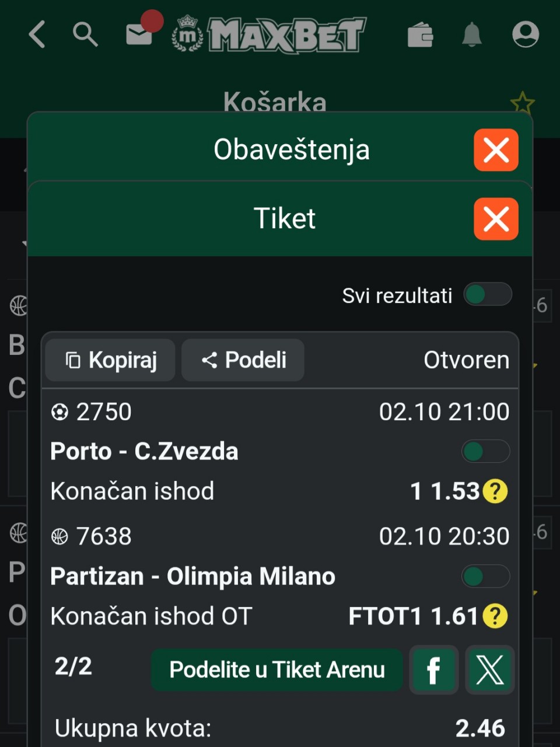560x747 pixels.
Task: Tap the back arrow icon
Action: (37, 34)
